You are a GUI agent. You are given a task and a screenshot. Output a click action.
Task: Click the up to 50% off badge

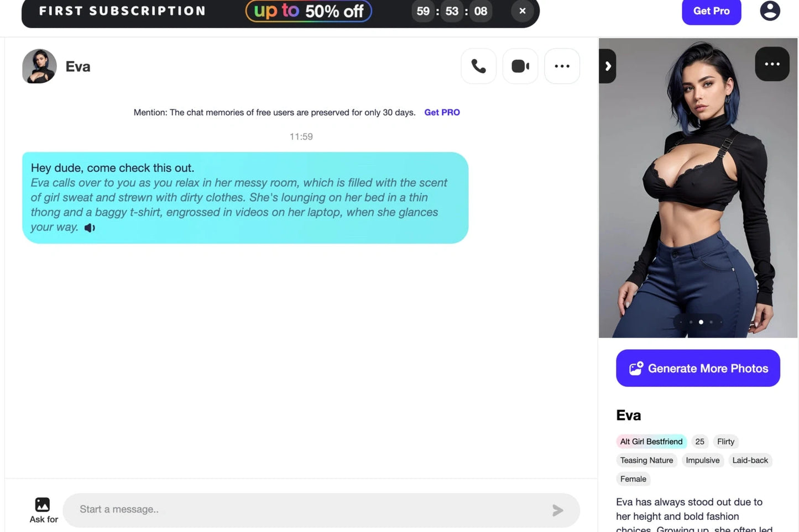click(x=309, y=11)
